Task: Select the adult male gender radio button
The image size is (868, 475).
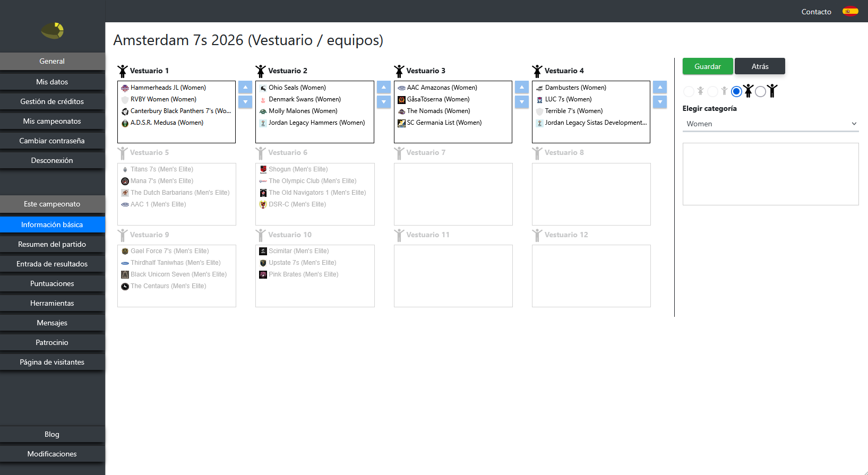Action: (x=760, y=92)
